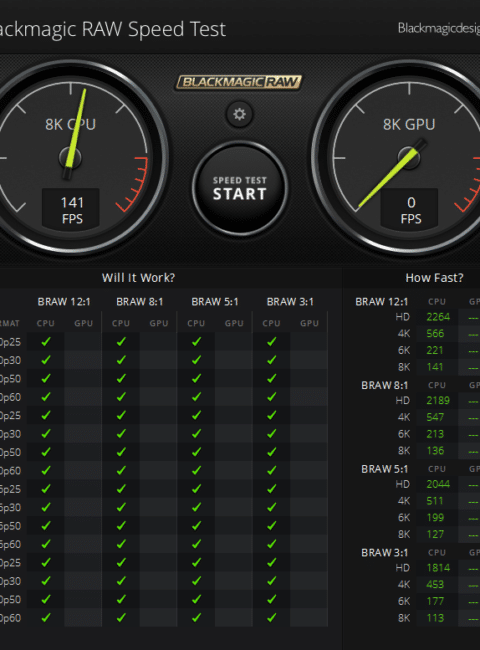Click the 8K GPU gauge label
This screenshot has height=650, width=480.
[409, 124]
